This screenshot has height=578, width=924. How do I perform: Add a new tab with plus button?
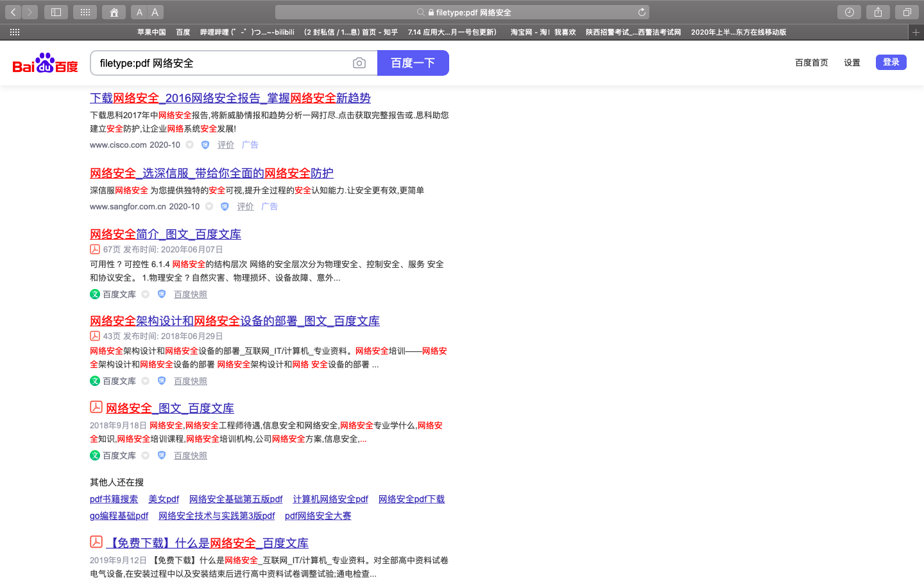pyautogui.click(x=916, y=32)
